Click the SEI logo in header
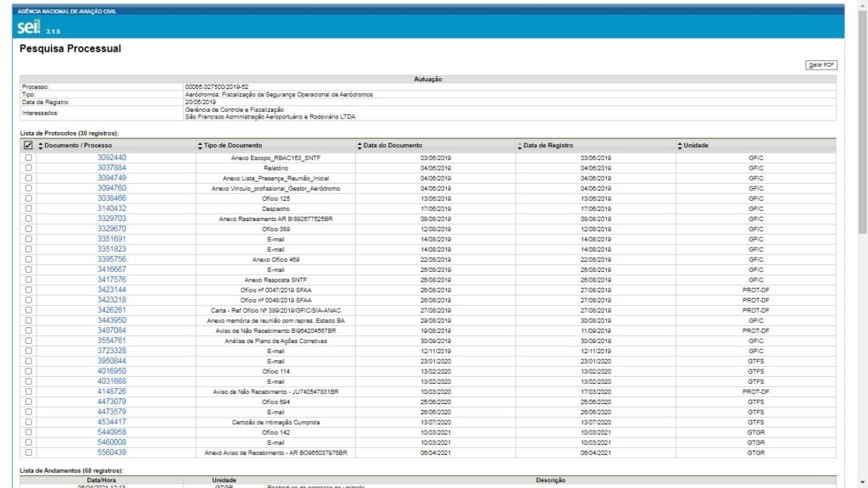This screenshot has width=868, height=488. 29,27
